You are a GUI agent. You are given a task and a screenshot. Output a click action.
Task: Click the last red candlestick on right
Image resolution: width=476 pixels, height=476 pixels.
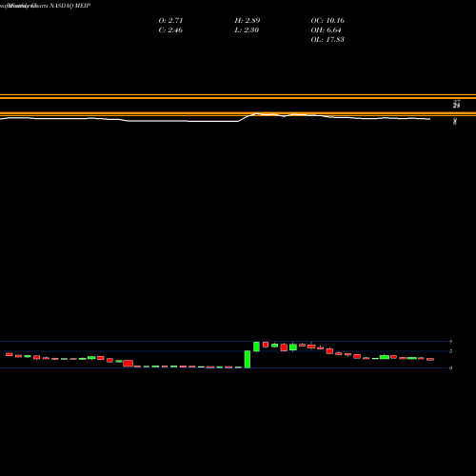(430, 359)
